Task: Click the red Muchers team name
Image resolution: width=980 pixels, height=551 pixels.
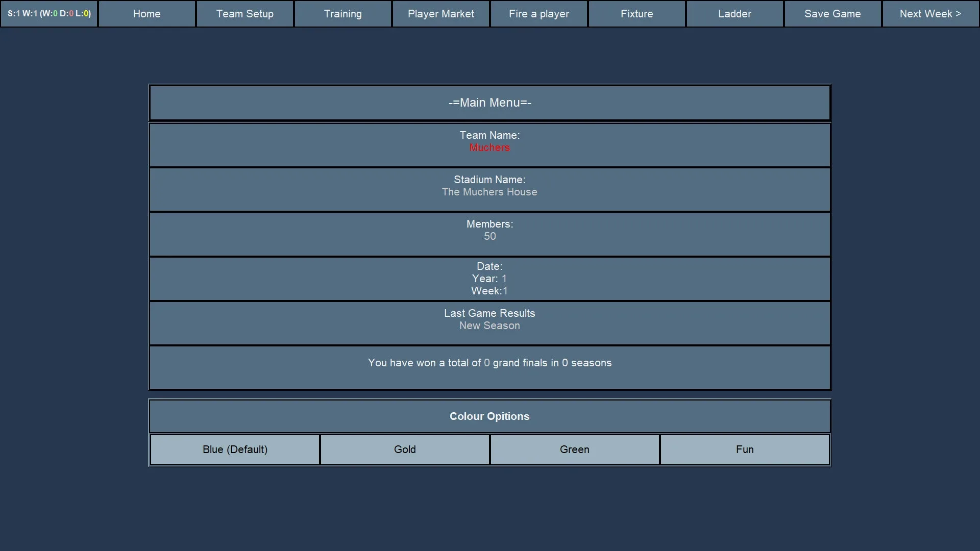Action: coord(489,148)
